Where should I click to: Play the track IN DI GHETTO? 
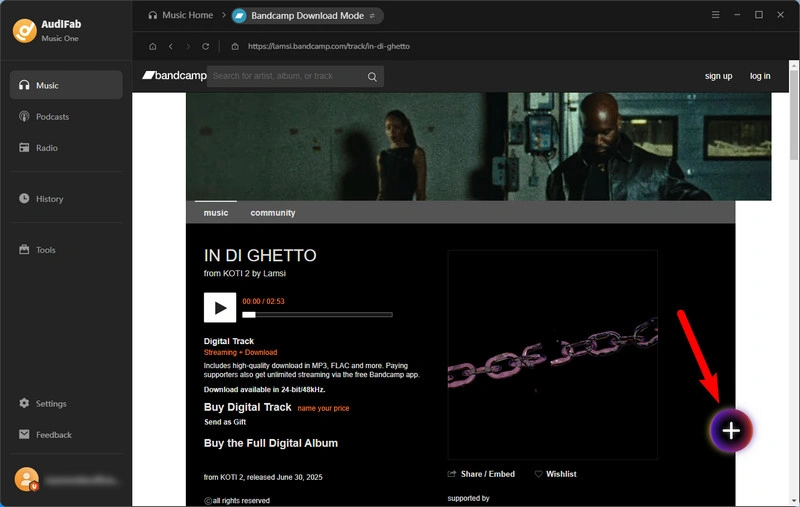[220, 308]
